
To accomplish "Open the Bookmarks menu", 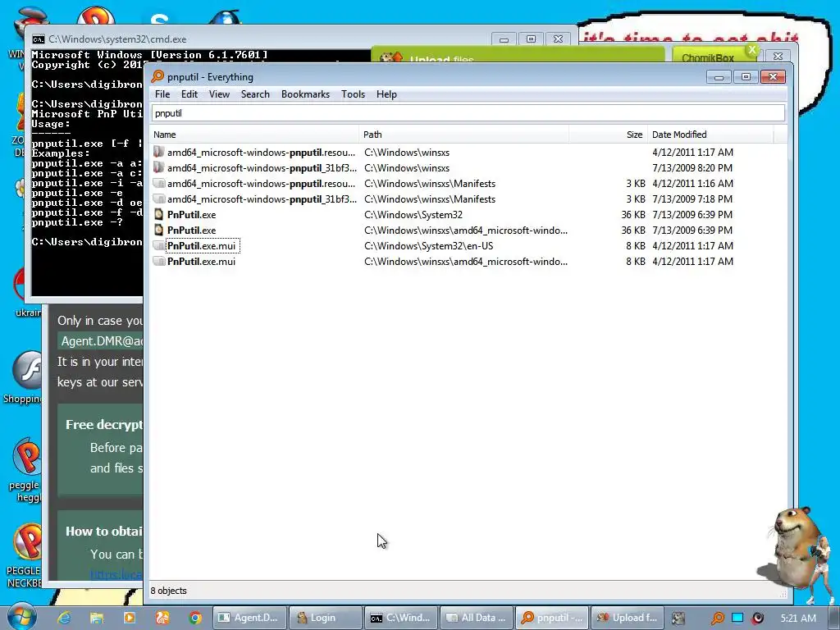I will (x=305, y=94).
